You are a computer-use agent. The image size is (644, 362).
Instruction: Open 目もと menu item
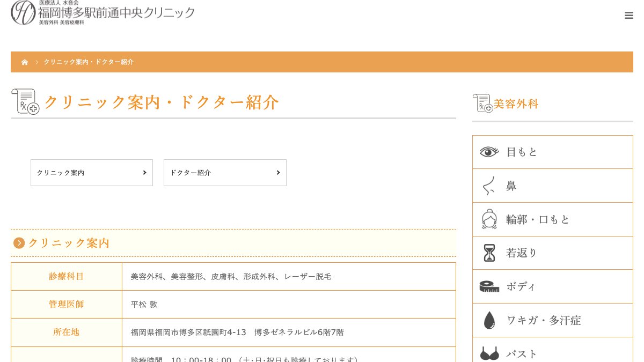(553, 152)
